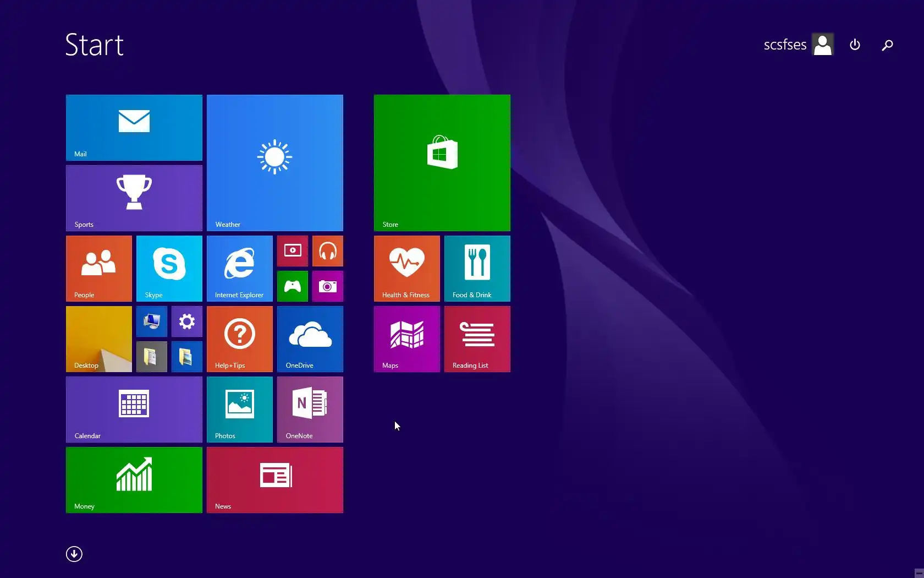Screen dimensions: 924x578
Task: Open Health & Fitness tile
Action: point(407,269)
